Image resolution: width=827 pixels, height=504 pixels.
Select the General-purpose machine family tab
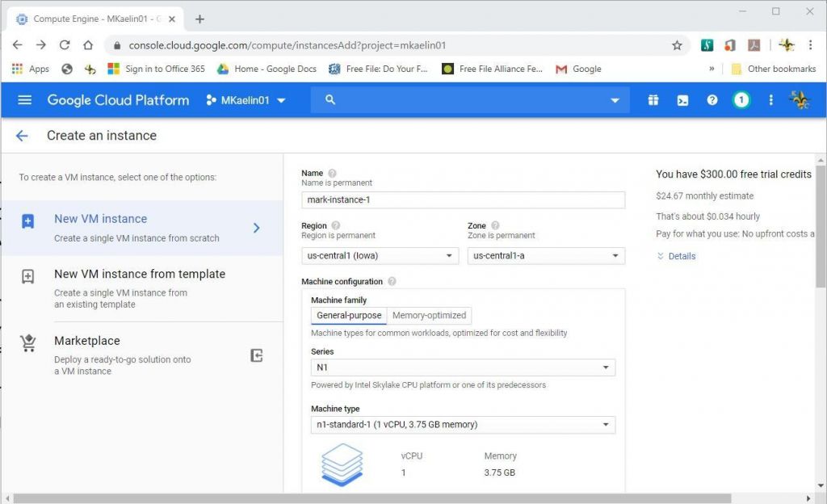point(348,315)
